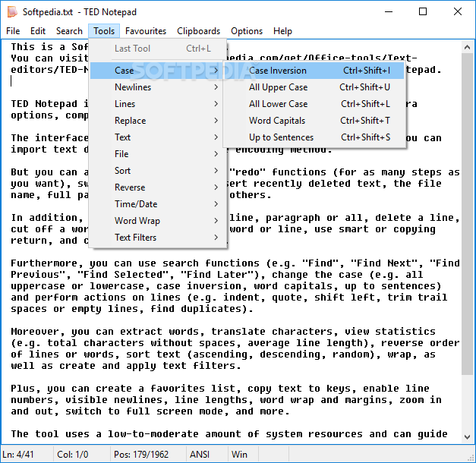Image resolution: width=476 pixels, height=463 pixels.
Task: Open the Text Filters submenu
Action: (157, 238)
